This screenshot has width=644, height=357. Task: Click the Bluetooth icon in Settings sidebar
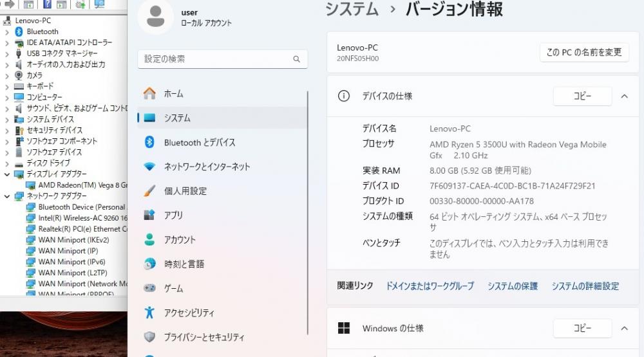click(x=149, y=142)
